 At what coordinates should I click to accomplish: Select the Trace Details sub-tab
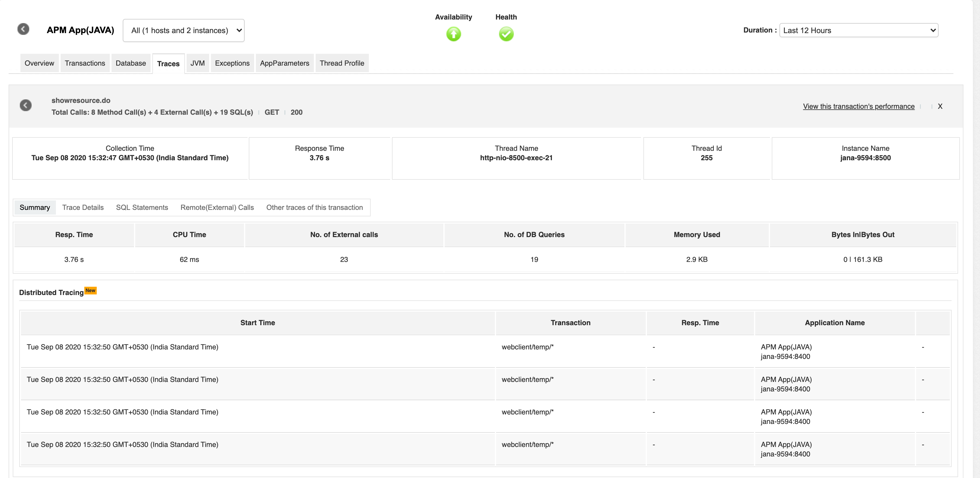click(83, 208)
